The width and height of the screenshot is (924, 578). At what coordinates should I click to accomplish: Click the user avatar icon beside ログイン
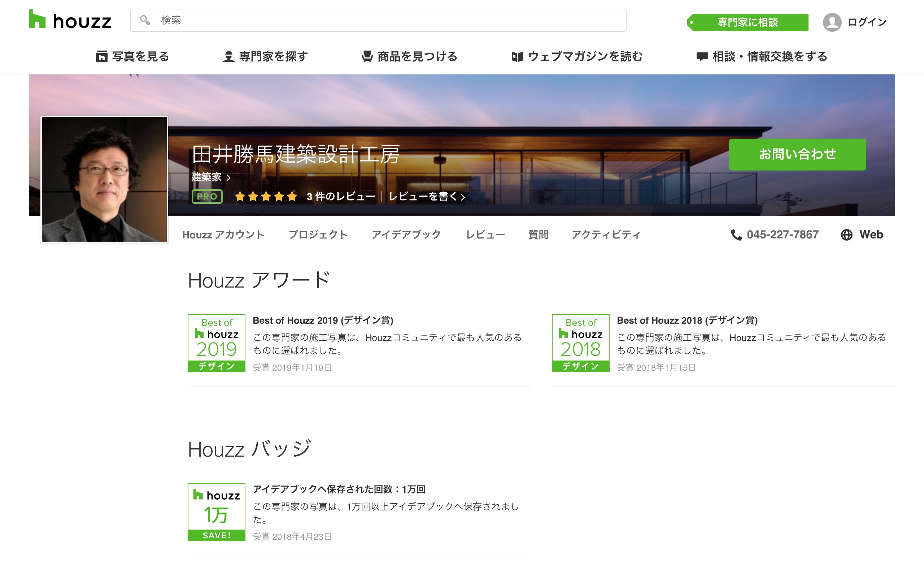[x=832, y=22]
